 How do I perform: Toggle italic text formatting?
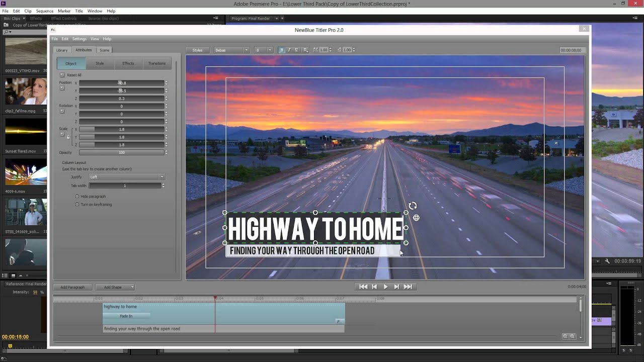289,50
